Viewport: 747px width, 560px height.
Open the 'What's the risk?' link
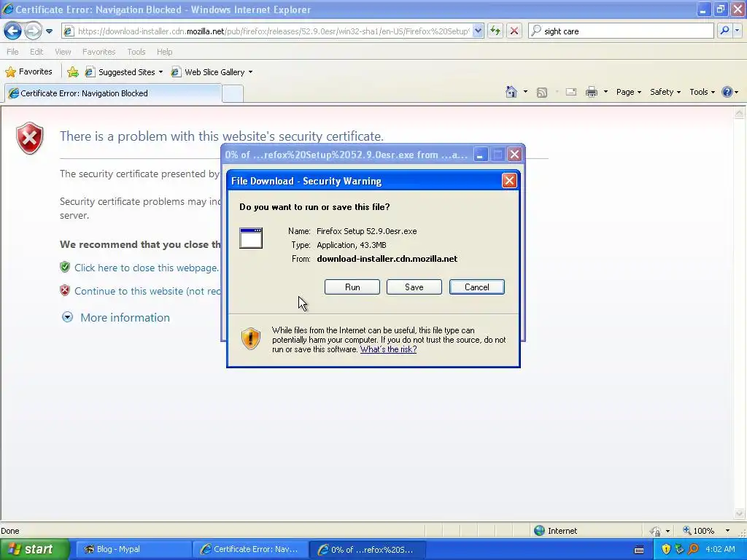pos(388,349)
